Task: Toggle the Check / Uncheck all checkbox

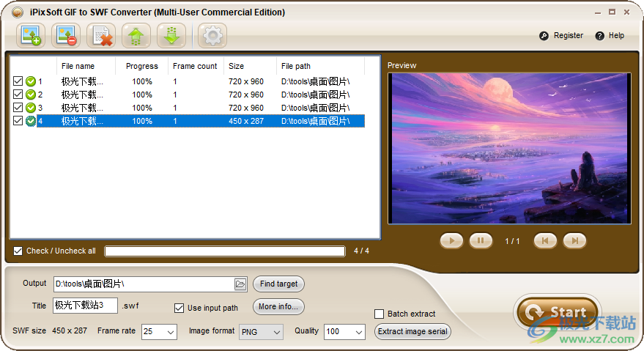Action: (18, 251)
